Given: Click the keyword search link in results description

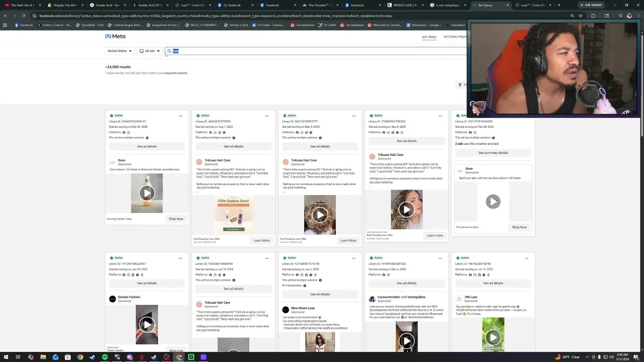Looking at the screenshot, I should pos(176,73).
